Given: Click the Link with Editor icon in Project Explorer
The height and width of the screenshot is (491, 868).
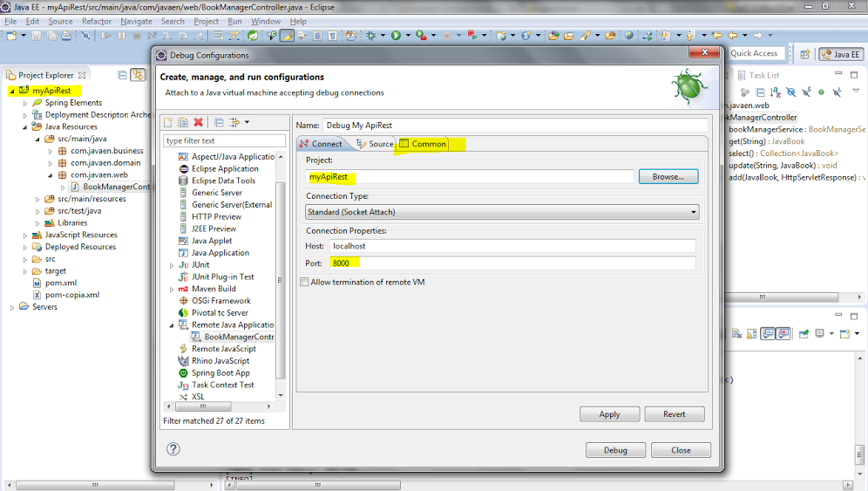Looking at the screenshot, I should [138, 75].
